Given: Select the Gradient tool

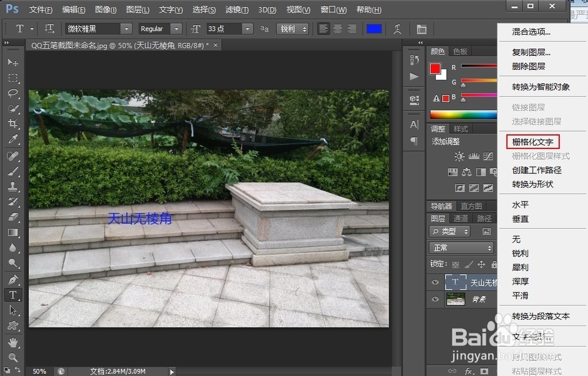Looking at the screenshot, I should point(13,233).
